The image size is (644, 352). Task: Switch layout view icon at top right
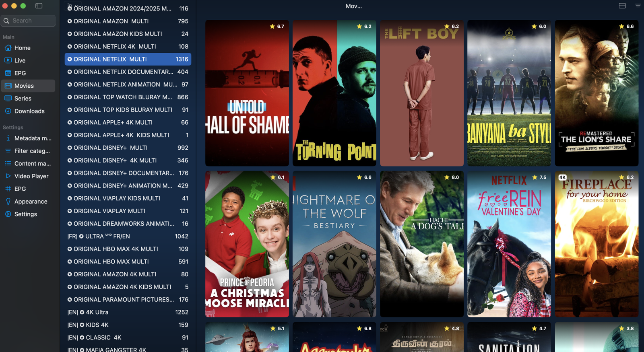pyautogui.click(x=622, y=6)
